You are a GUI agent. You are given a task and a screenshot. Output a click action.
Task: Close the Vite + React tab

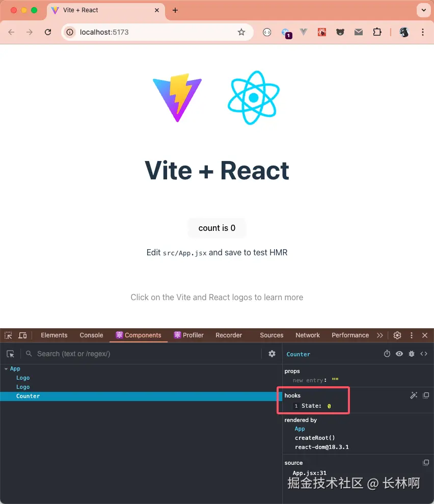[157, 10]
